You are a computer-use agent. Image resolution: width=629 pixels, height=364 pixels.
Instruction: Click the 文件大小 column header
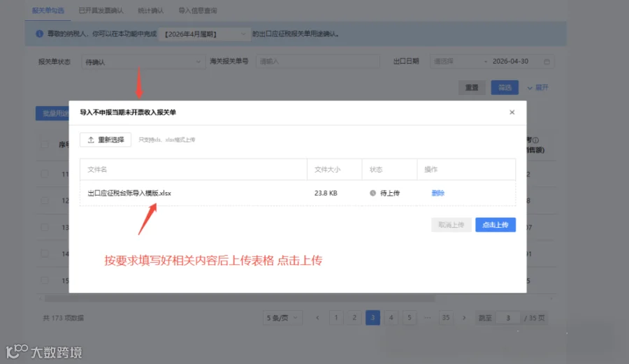[327, 170]
